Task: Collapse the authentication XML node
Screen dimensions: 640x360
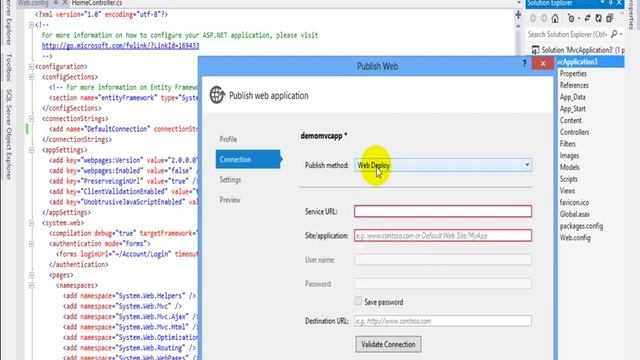Action: 31,244
